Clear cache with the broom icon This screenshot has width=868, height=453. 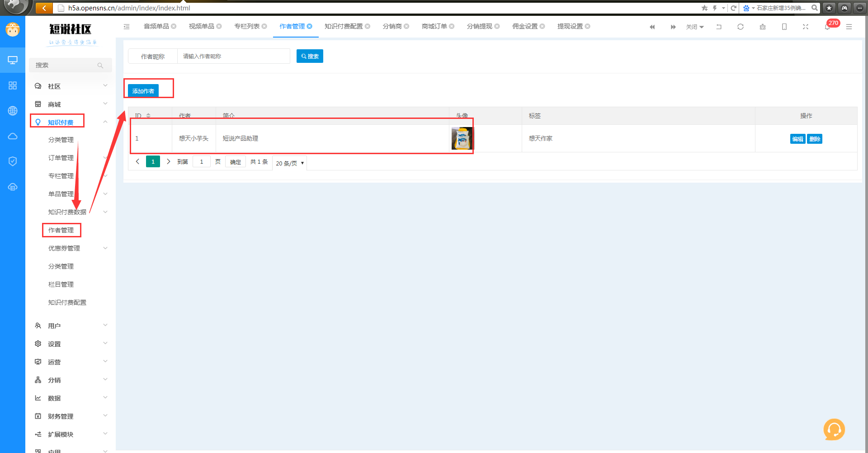click(763, 27)
